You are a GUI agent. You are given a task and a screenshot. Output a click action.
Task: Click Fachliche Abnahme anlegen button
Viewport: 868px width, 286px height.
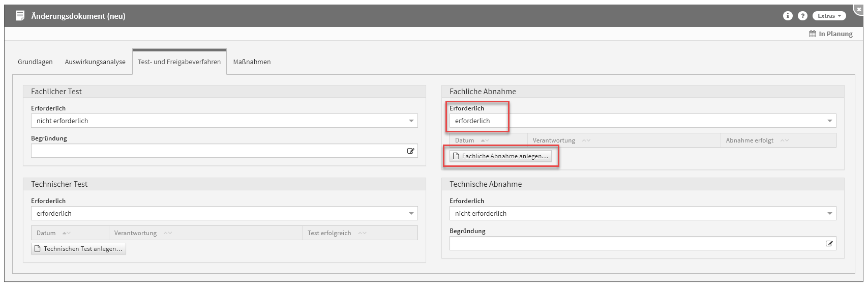(500, 156)
